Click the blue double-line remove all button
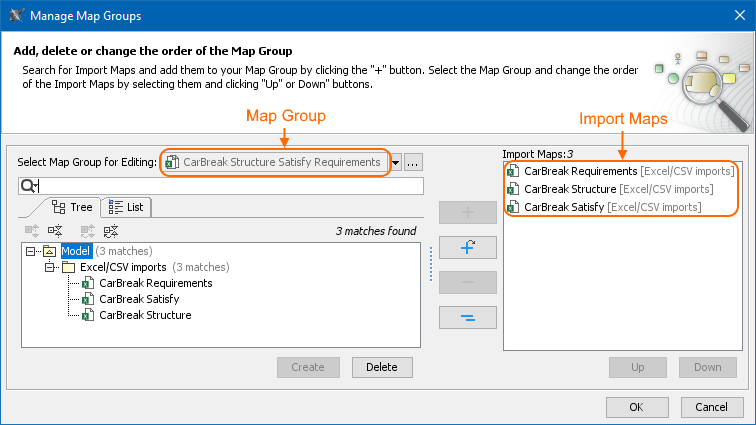The height and width of the screenshot is (425, 756). (x=467, y=317)
